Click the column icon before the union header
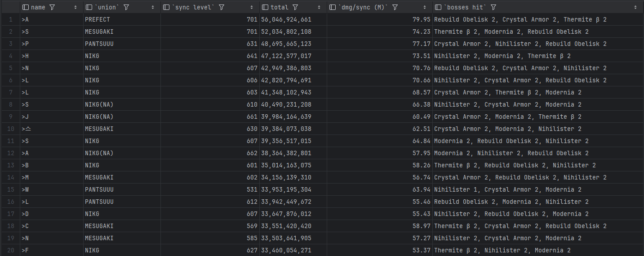This screenshot has width=644, height=256. [x=89, y=8]
